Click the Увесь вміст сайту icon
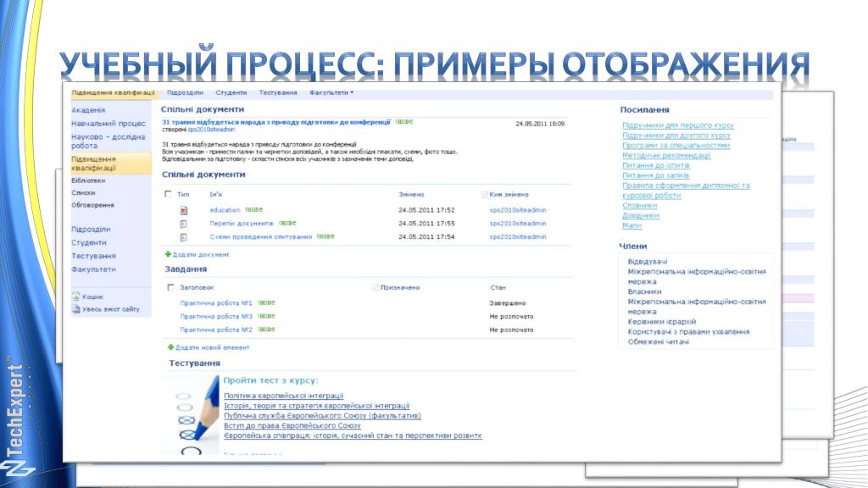 click(x=75, y=309)
